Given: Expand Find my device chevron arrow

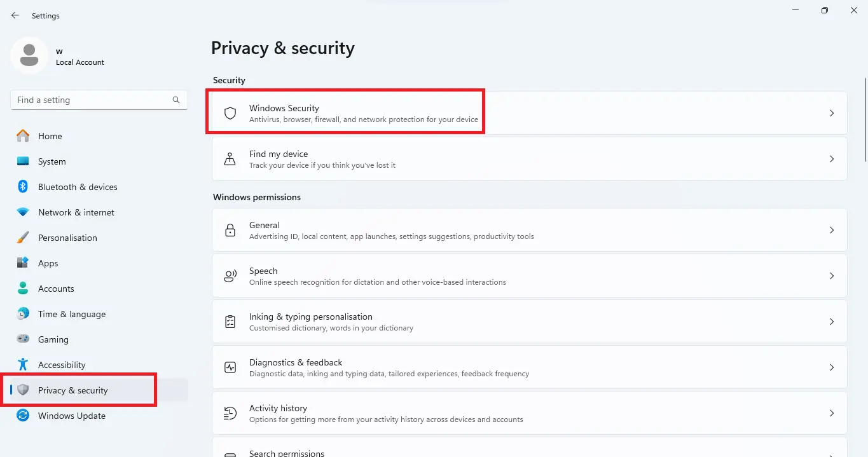Looking at the screenshot, I should 831,159.
